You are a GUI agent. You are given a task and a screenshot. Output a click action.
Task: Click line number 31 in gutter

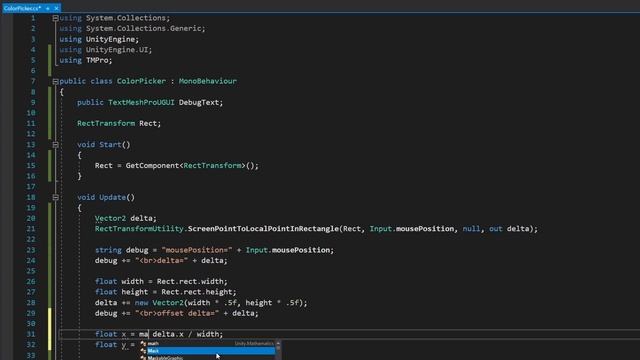coord(31,334)
